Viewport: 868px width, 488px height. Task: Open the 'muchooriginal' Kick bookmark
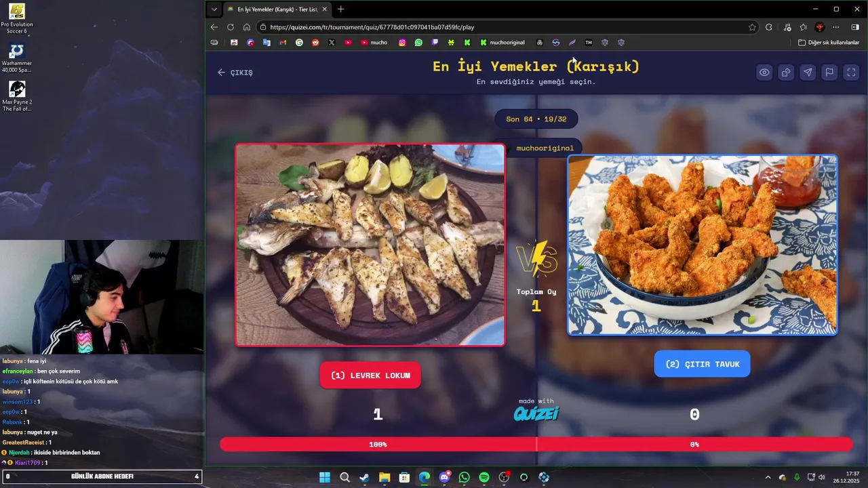coord(502,43)
